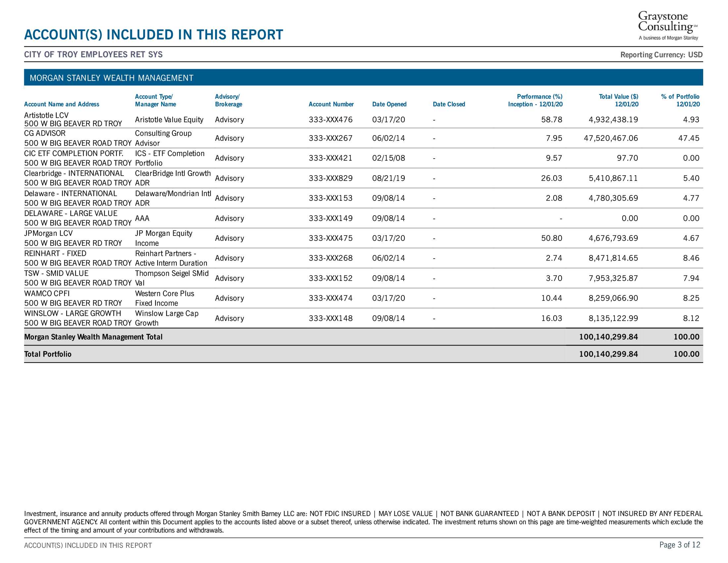Click the 'CG ADVISOR' account name
The image size is (728, 563).
point(45,133)
